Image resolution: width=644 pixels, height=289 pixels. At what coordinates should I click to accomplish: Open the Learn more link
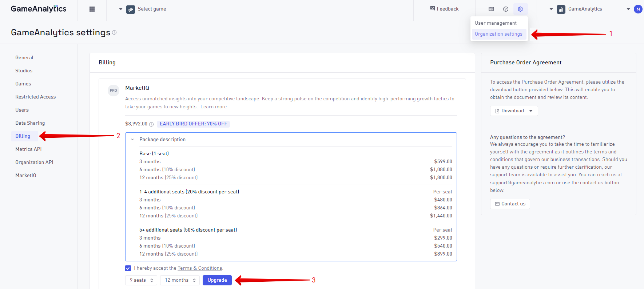pos(214,107)
